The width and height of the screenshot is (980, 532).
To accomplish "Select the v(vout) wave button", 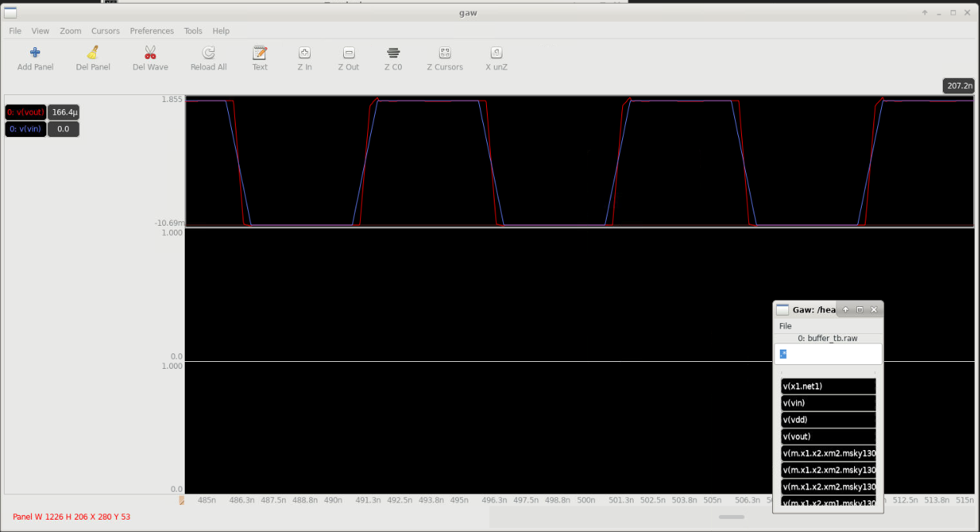I will (26, 112).
